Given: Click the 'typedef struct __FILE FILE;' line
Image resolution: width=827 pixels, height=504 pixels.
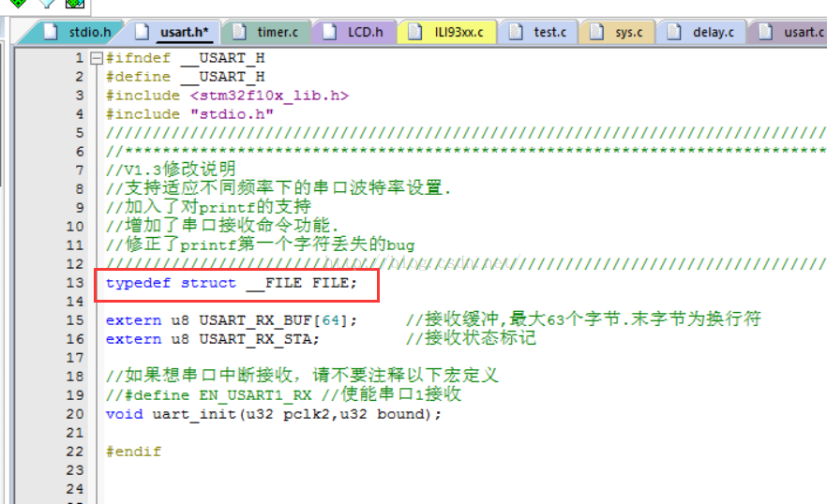Looking at the screenshot, I should point(232,284).
